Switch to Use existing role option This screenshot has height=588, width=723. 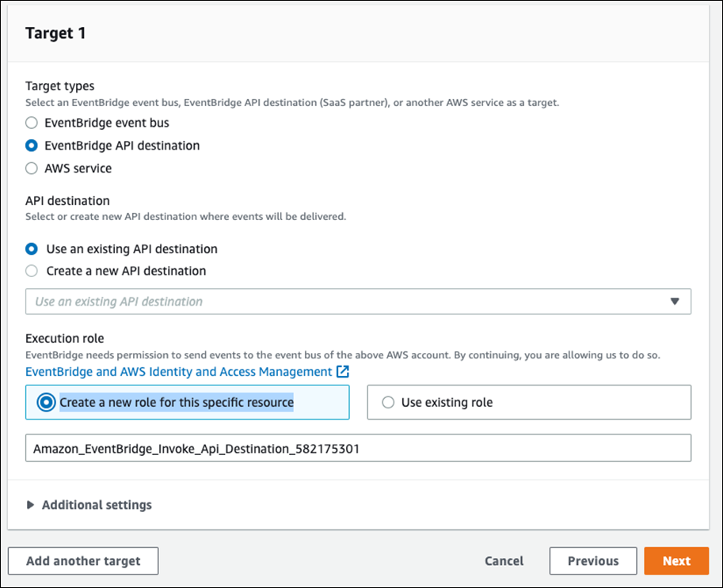click(388, 402)
